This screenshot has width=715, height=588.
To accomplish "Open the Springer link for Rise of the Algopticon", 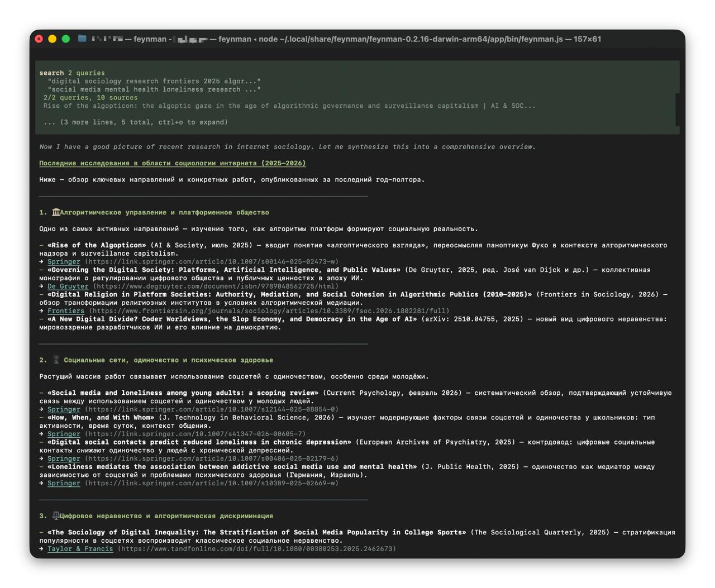I will [x=64, y=262].
